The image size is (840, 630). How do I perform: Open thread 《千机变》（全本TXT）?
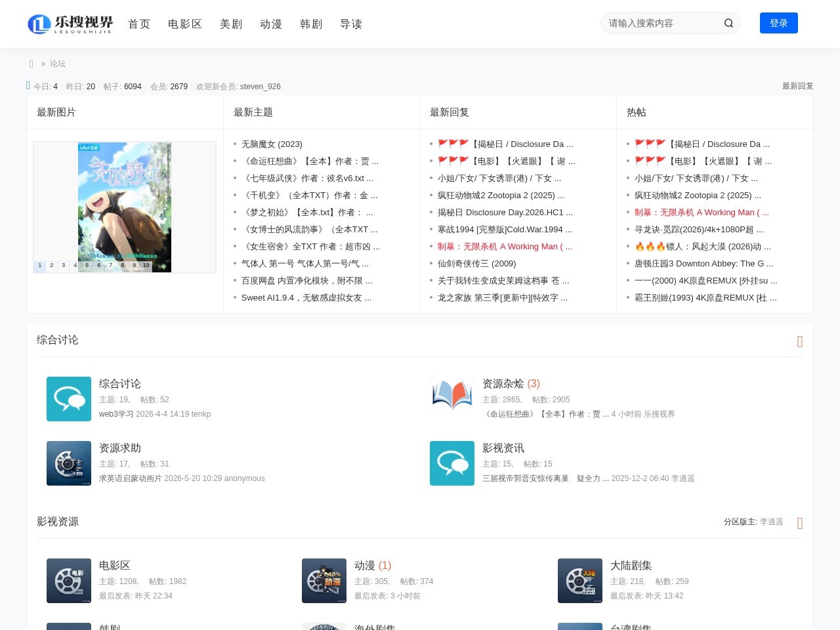pos(310,195)
